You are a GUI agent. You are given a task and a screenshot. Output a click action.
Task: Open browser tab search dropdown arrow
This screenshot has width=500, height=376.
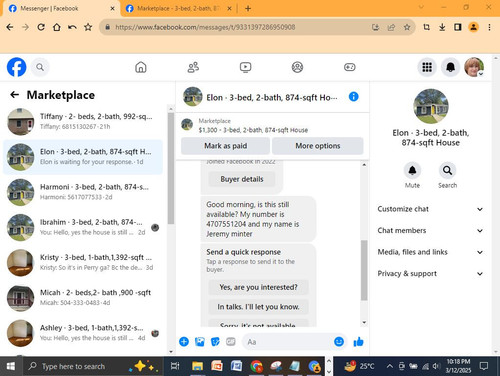pyautogui.click(x=421, y=7)
